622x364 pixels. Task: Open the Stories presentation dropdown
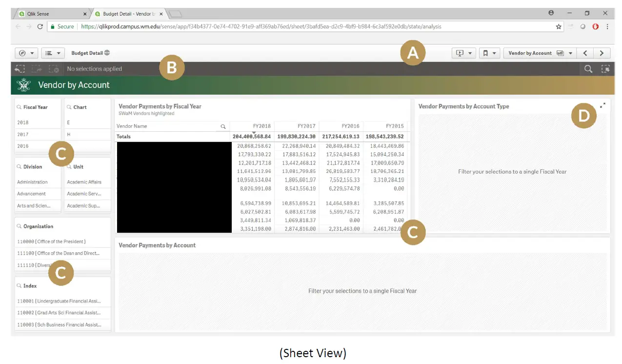click(x=464, y=53)
